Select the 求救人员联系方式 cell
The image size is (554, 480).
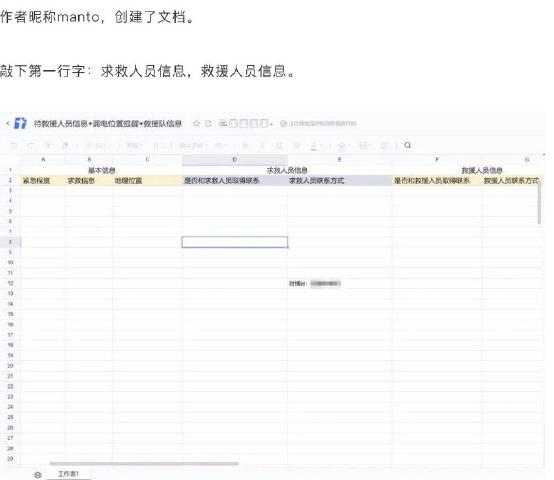click(x=340, y=180)
